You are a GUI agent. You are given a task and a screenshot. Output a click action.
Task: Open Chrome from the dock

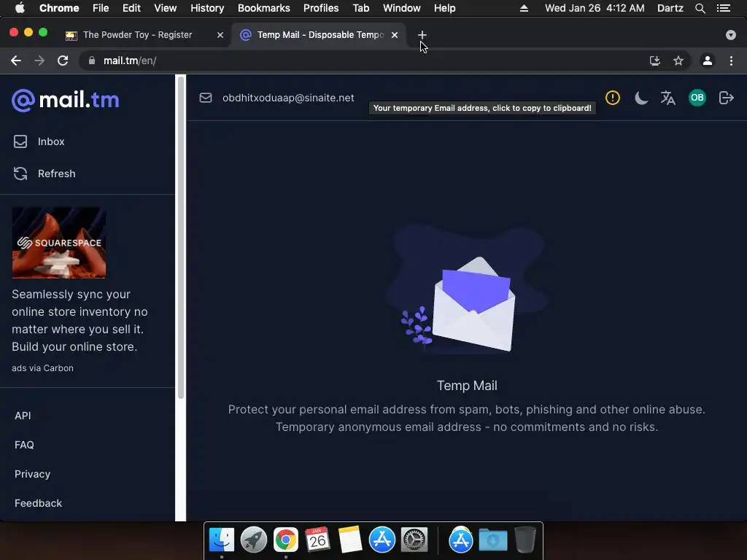286,540
